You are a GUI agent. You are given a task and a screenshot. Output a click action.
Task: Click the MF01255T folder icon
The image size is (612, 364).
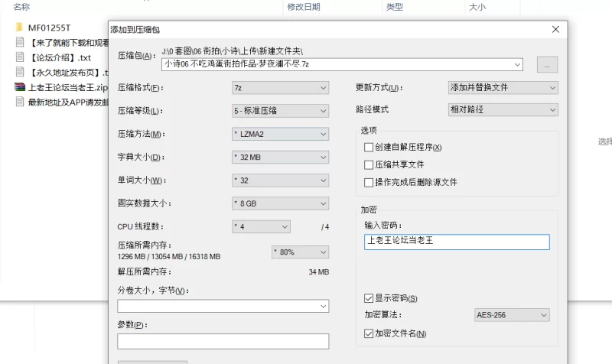[20, 27]
